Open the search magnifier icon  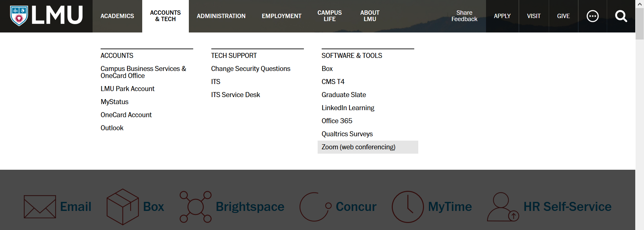[x=621, y=16]
